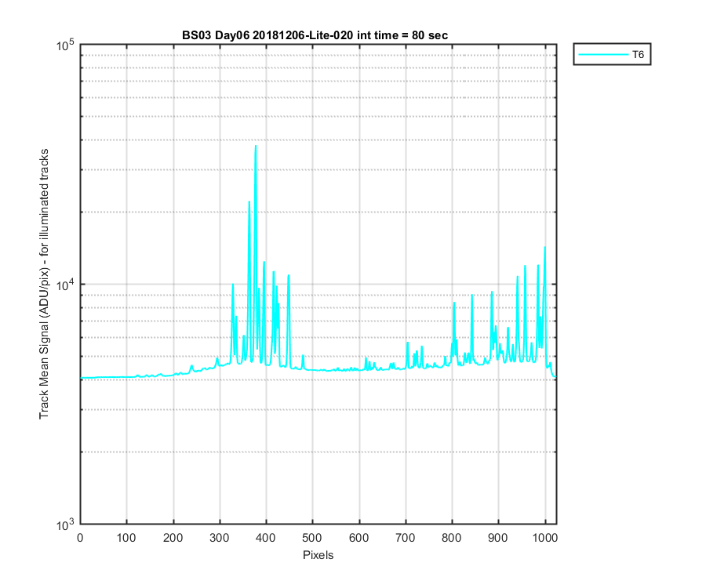Click the x-axis tick label "500"
Screen dimensions: 706x588
pyautogui.click(x=312, y=538)
